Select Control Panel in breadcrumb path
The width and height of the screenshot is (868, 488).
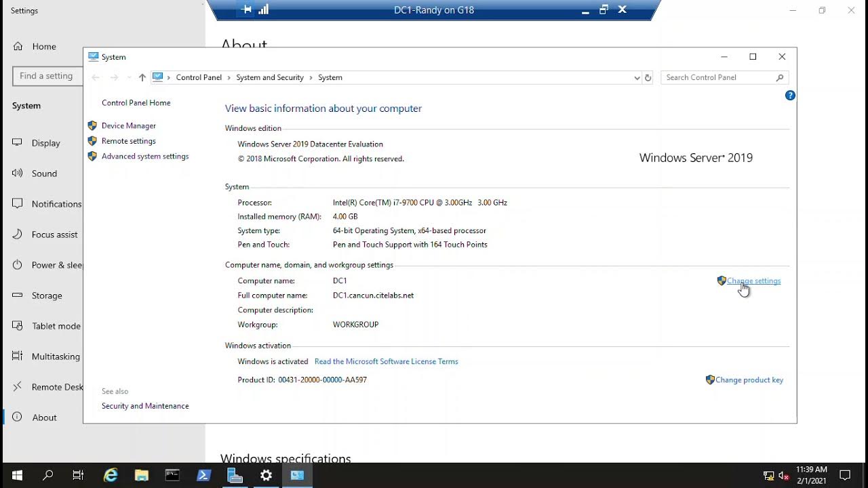pos(199,77)
